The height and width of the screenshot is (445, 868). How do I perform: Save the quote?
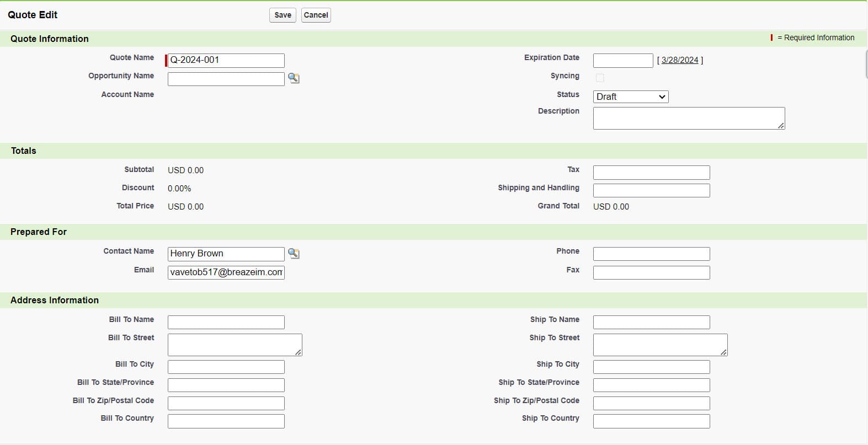(283, 15)
